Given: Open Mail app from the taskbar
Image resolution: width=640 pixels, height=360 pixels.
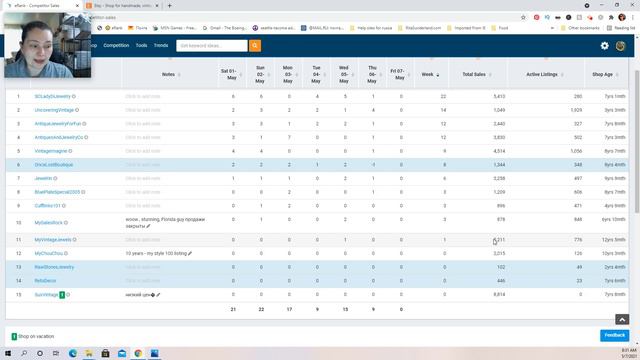Looking at the screenshot, I should coord(122,353).
